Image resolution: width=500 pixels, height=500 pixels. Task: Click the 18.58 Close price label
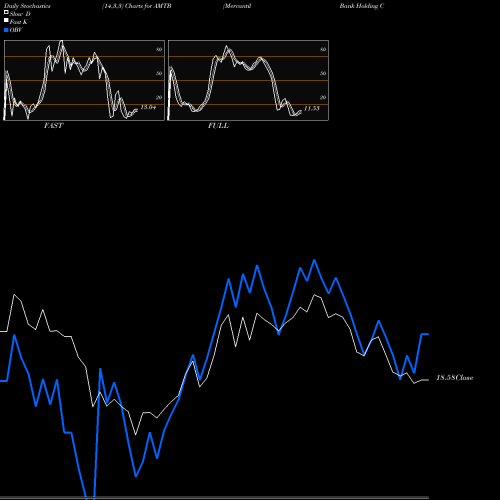coord(455,378)
